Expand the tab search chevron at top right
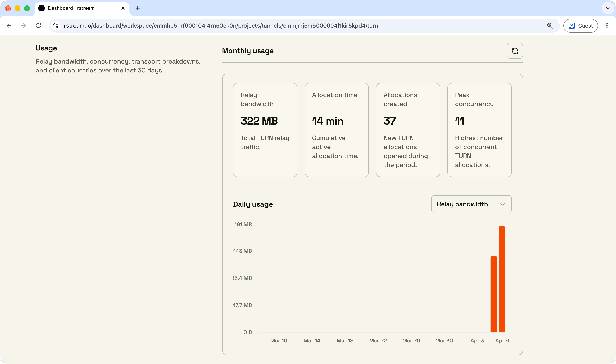The image size is (616, 364). [608, 8]
